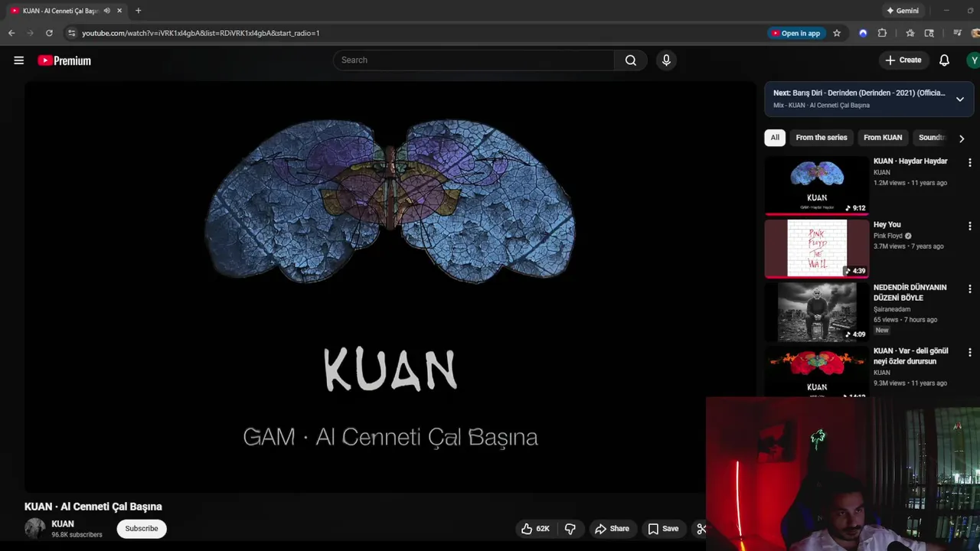Click the browser address bar URL

201,33
